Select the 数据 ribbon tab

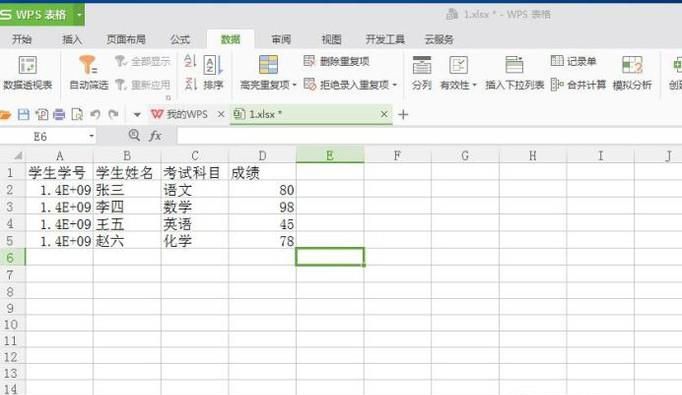(231, 40)
